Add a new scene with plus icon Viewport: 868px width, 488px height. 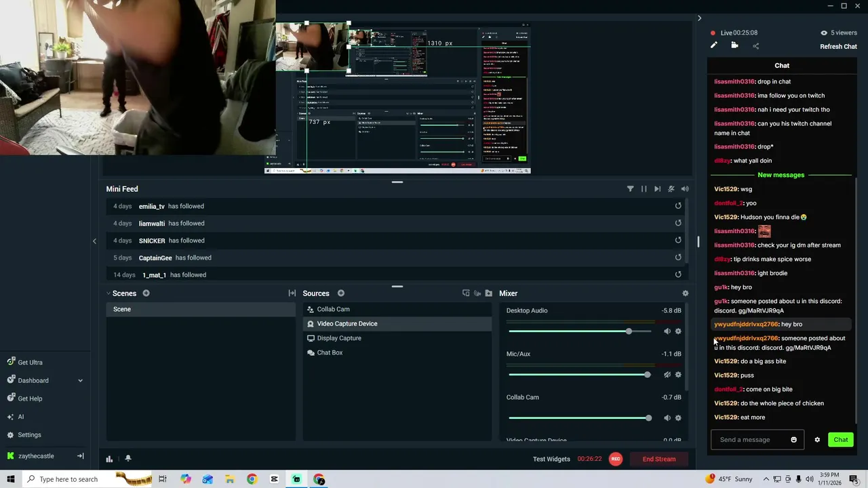pyautogui.click(x=146, y=293)
